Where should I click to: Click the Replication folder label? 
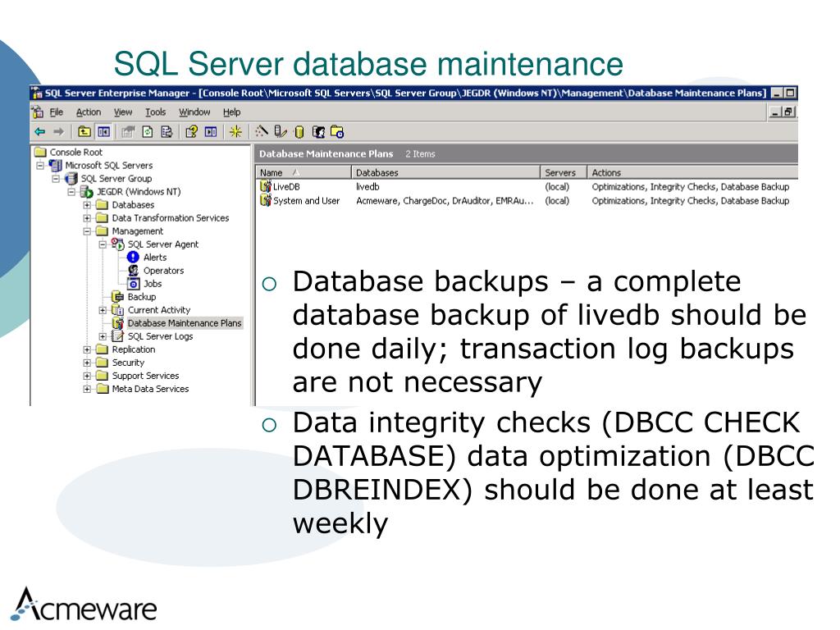pos(134,349)
